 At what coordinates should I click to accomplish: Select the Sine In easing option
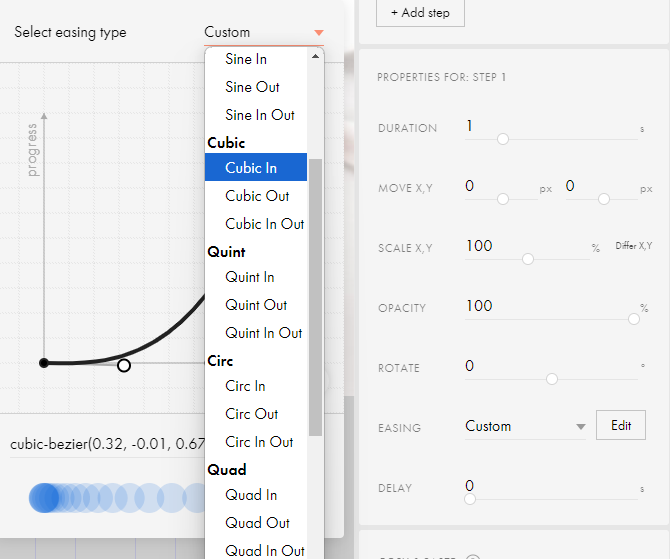(256, 59)
